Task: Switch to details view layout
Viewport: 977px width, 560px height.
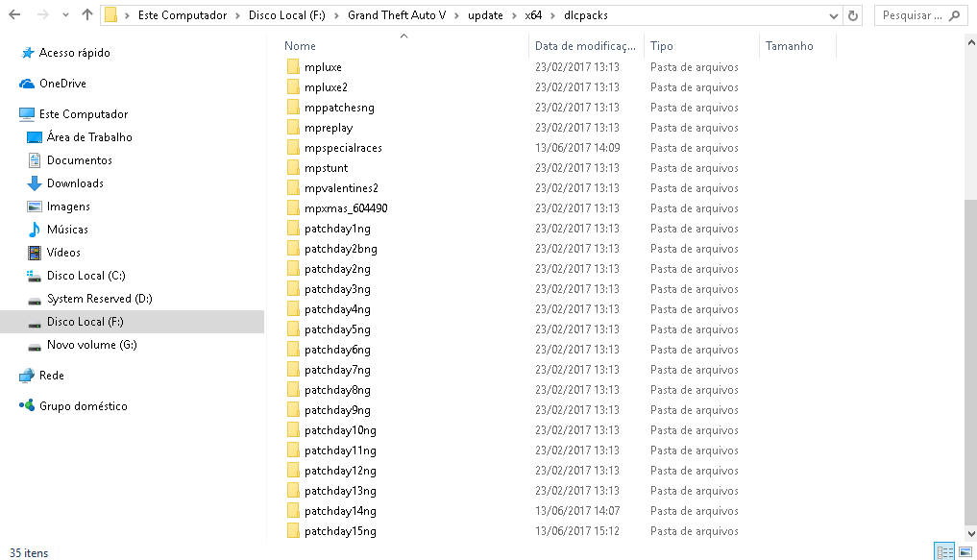Action: tap(944, 551)
